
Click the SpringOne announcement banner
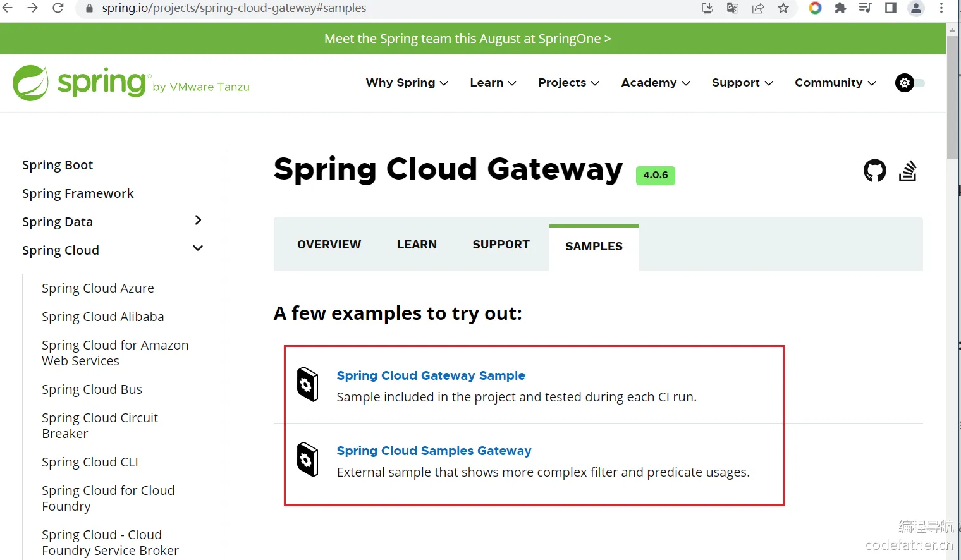468,39
